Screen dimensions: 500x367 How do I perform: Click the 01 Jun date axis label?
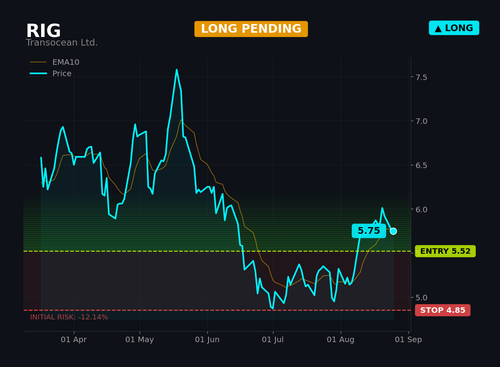[x=207, y=340]
